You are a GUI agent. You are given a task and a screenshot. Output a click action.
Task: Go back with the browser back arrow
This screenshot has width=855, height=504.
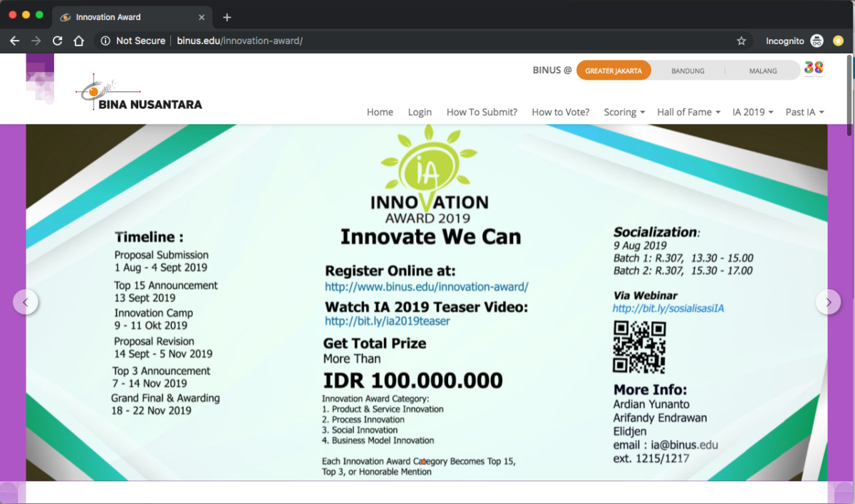(x=14, y=41)
